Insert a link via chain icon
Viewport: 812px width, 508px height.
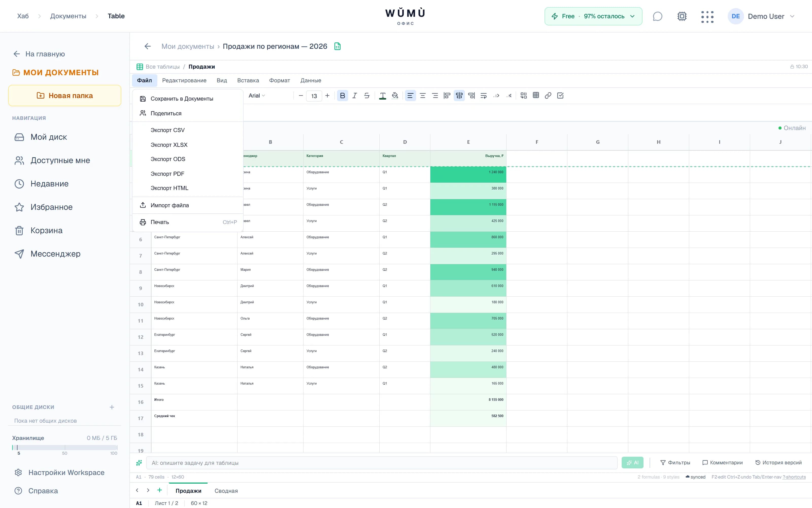[x=548, y=96]
